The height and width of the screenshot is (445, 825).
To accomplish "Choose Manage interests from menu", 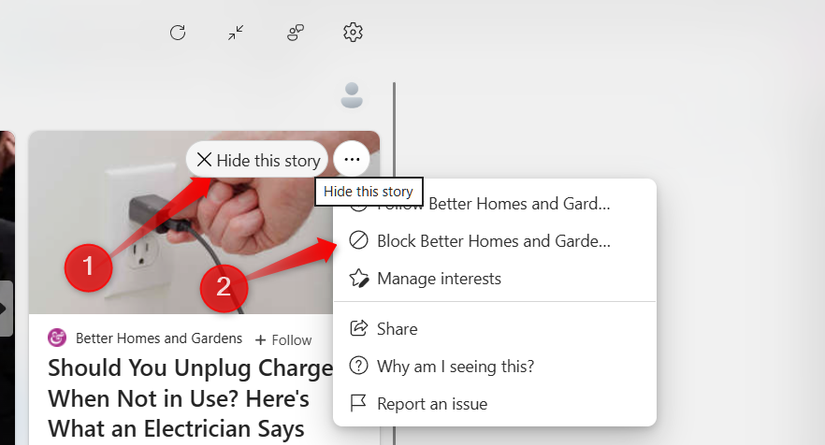I will click(439, 278).
